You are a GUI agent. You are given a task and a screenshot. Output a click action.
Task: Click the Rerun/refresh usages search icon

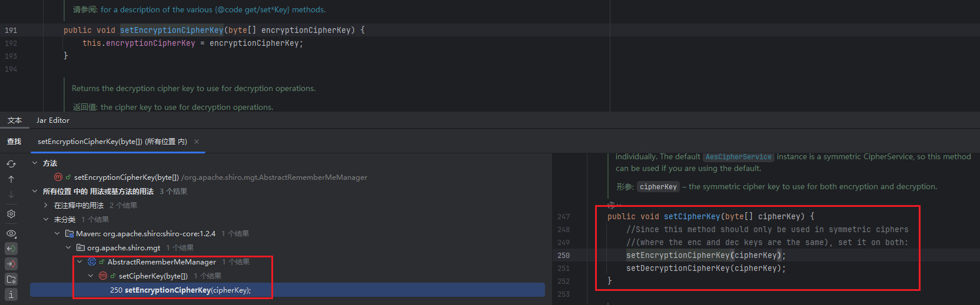tap(11, 164)
